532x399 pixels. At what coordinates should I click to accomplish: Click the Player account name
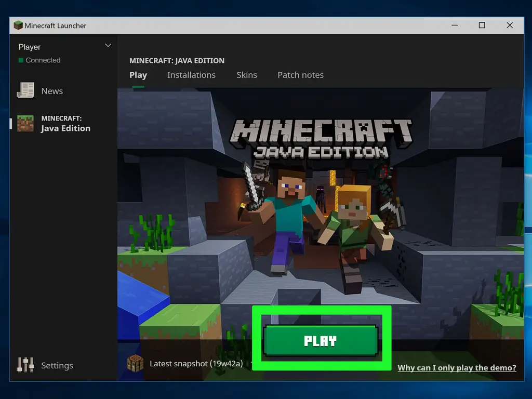[30, 47]
